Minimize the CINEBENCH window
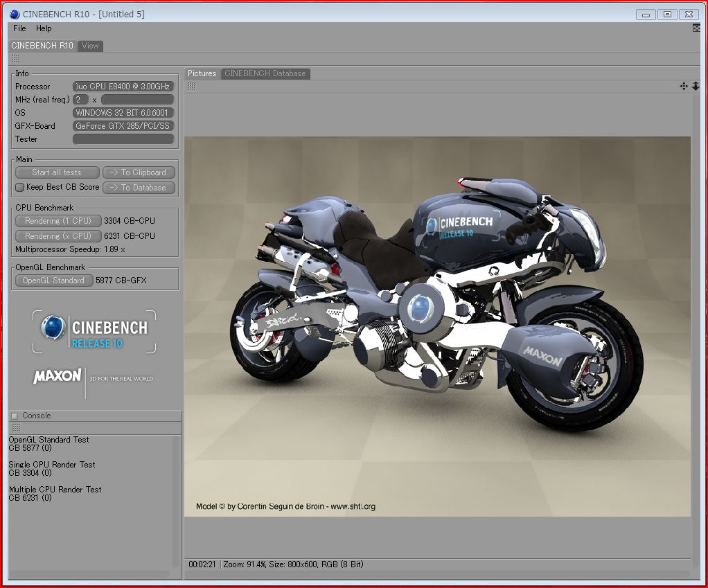708x588 pixels. tap(646, 15)
